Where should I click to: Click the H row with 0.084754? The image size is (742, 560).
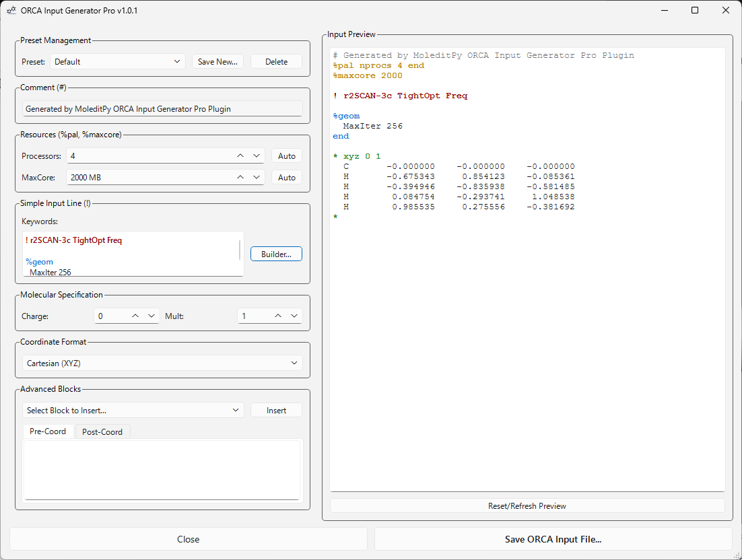click(x=459, y=197)
